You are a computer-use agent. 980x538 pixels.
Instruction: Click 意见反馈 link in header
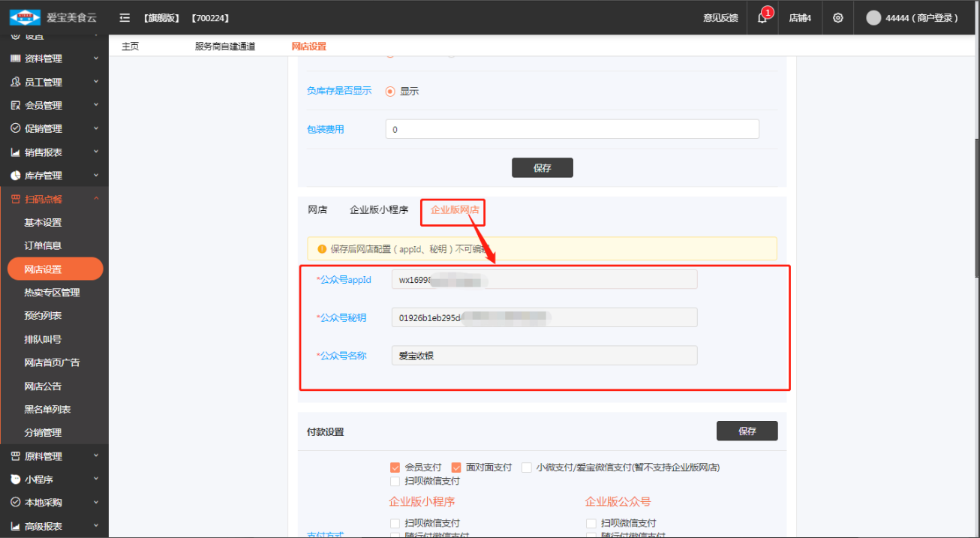pos(720,18)
